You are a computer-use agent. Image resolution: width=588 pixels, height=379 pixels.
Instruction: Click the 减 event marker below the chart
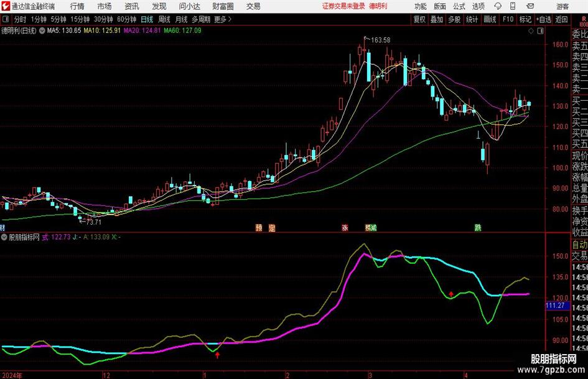coord(373,228)
